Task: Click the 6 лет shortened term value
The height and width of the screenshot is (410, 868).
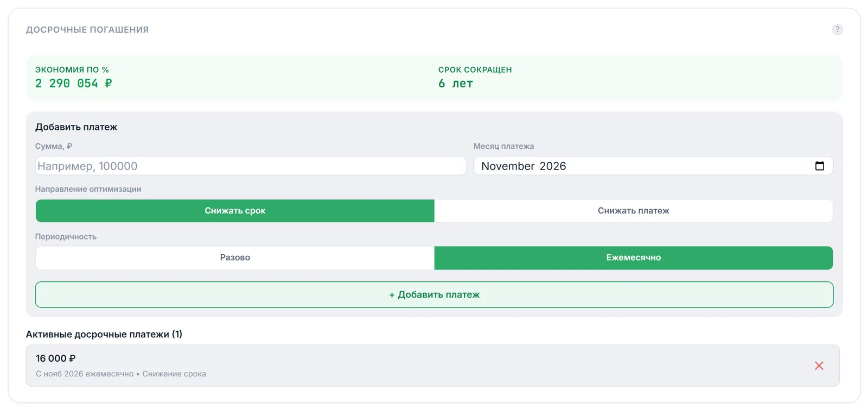Action: 456,83
